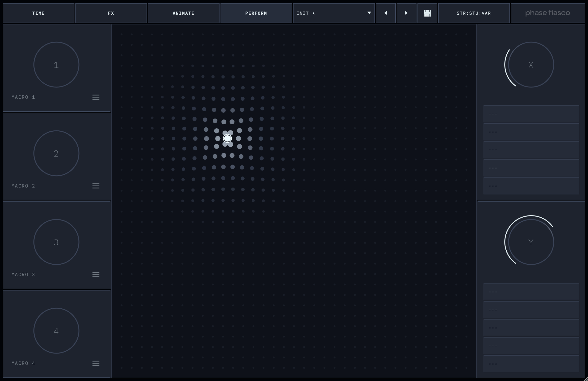Open the Macro 1 hamburger menu
588x381 pixels.
tap(96, 97)
